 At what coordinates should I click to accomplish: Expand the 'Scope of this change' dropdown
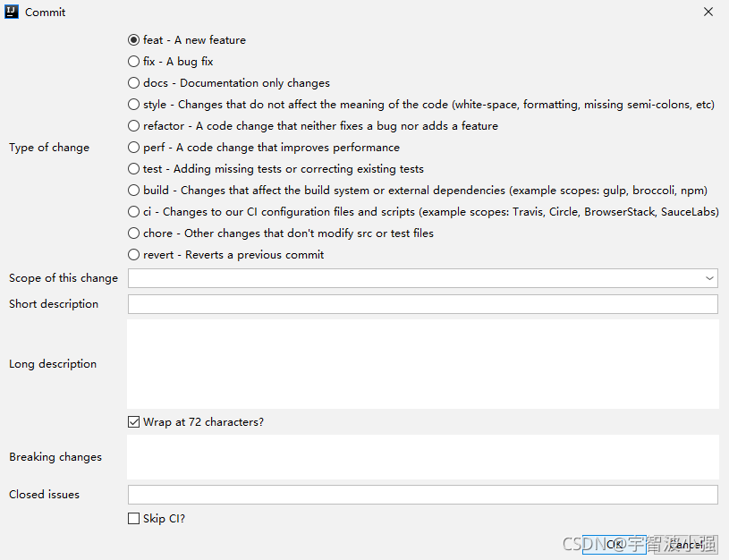709,278
